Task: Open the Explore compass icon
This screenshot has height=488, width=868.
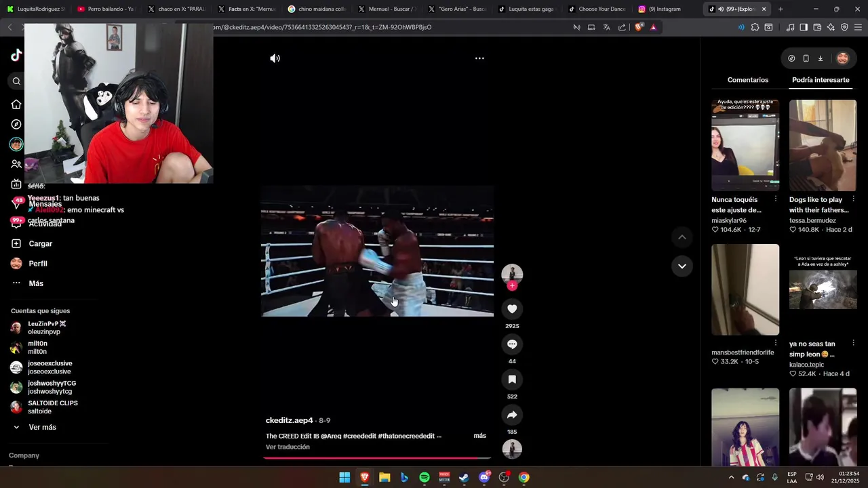Action: tap(16, 125)
